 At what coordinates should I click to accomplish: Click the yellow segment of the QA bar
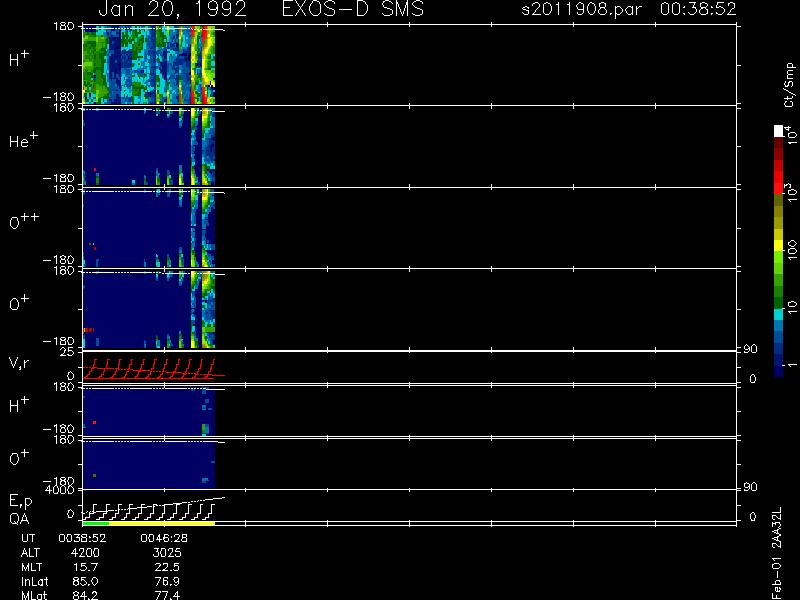coord(162,523)
